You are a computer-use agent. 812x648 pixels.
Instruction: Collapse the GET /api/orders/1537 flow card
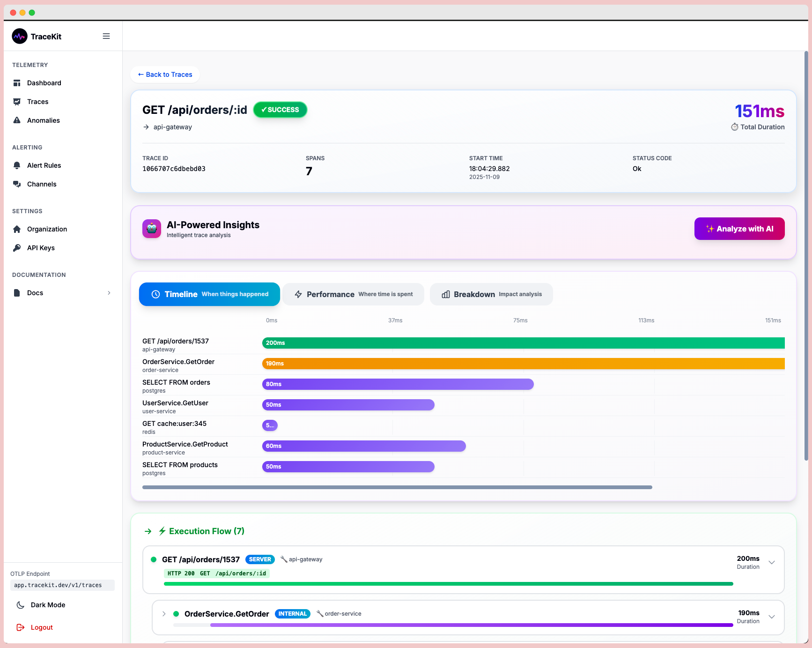tap(771, 562)
